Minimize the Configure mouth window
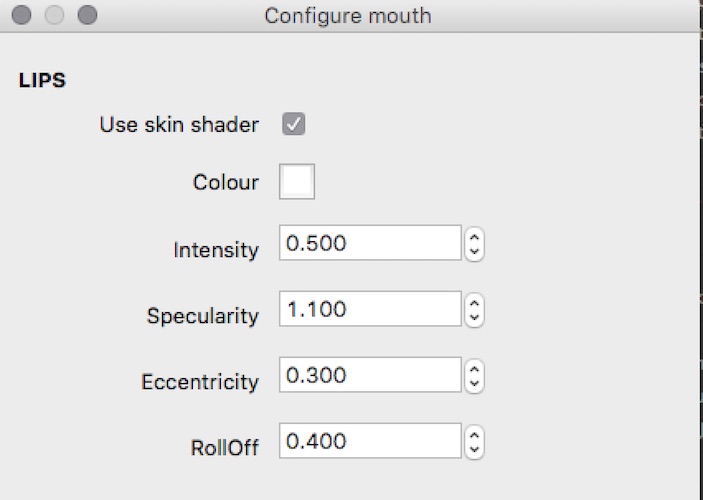 click(x=54, y=16)
